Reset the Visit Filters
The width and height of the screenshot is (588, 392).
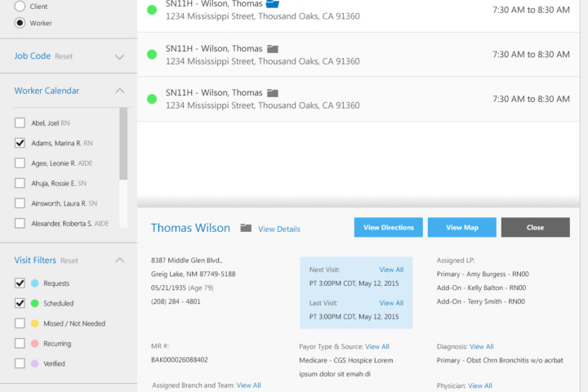[69, 261]
